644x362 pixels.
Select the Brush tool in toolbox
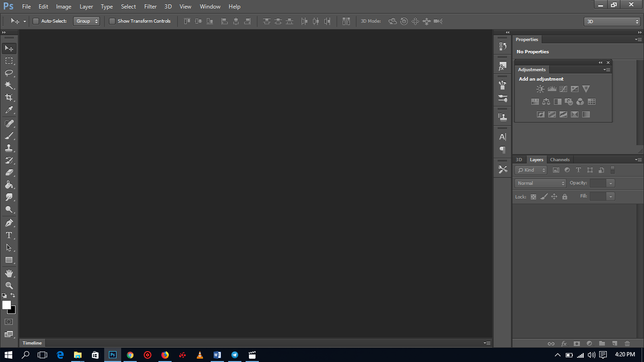pyautogui.click(x=9, y=136)
